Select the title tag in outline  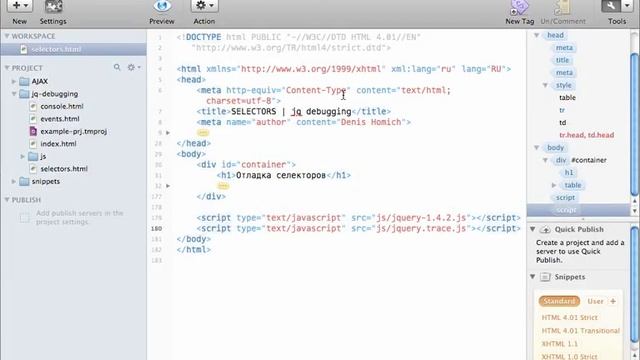(x=562, y=60)
